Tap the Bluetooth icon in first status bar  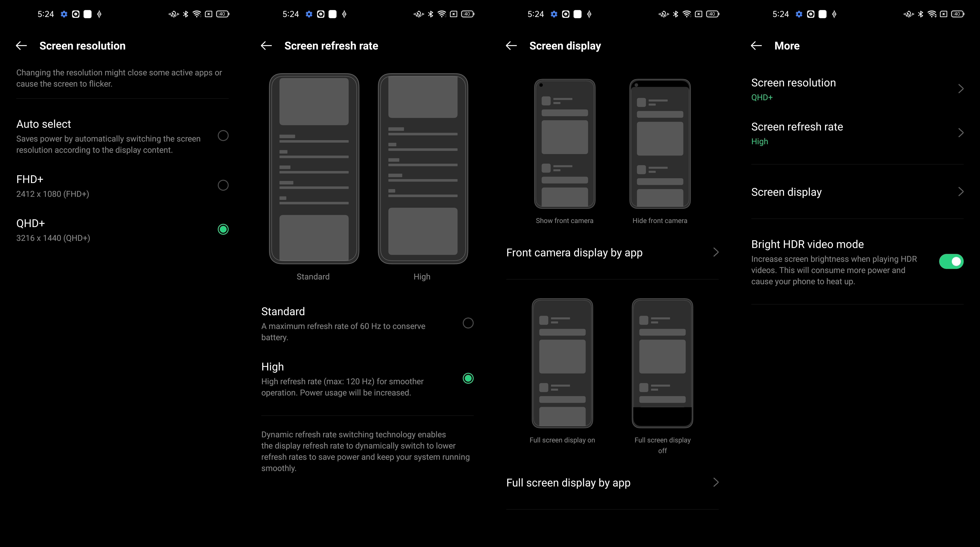(186, 14)
